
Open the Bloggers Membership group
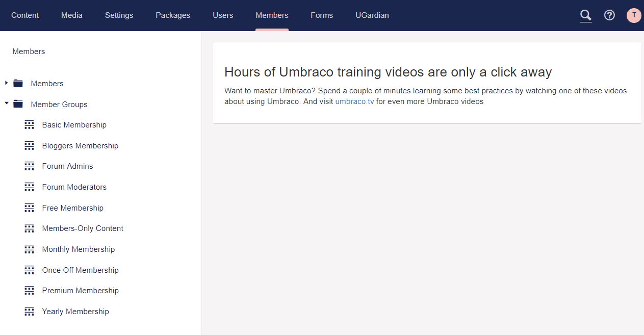click(81, 146)
